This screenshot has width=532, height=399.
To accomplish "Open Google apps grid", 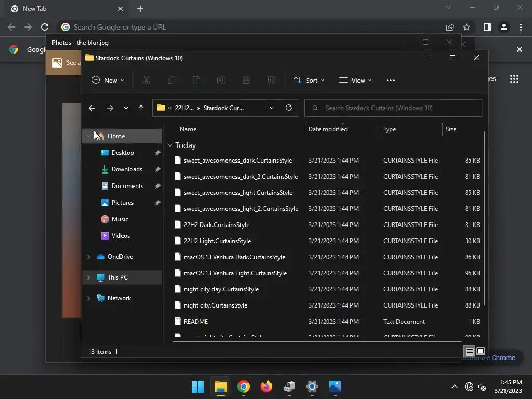I will point(514,79).
